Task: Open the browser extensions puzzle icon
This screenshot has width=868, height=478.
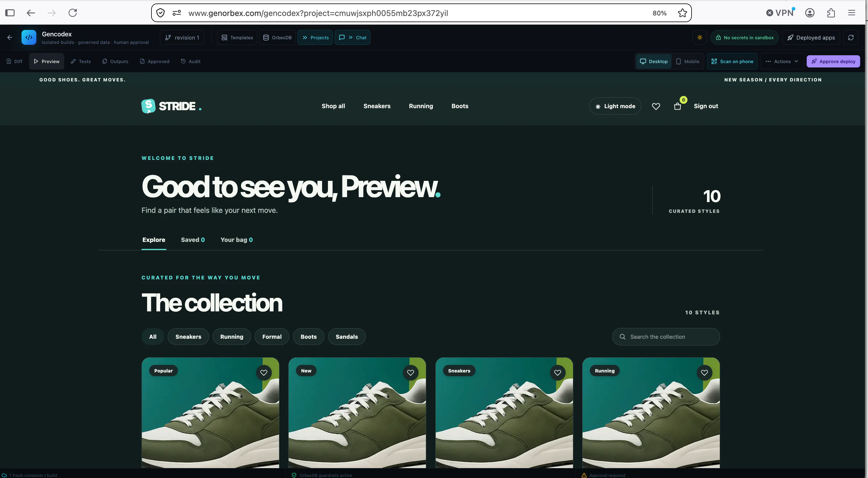Action: [831, 13]
